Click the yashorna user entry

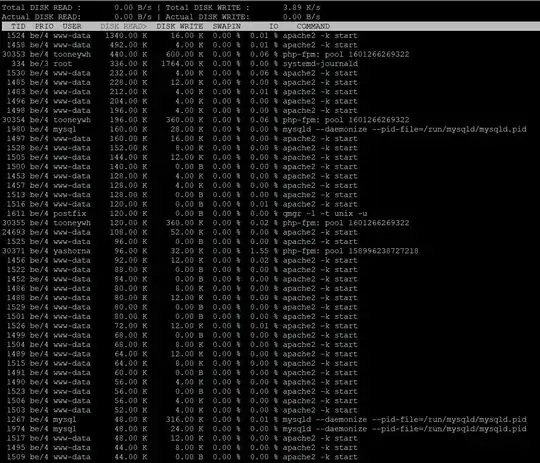pos(72,251)
